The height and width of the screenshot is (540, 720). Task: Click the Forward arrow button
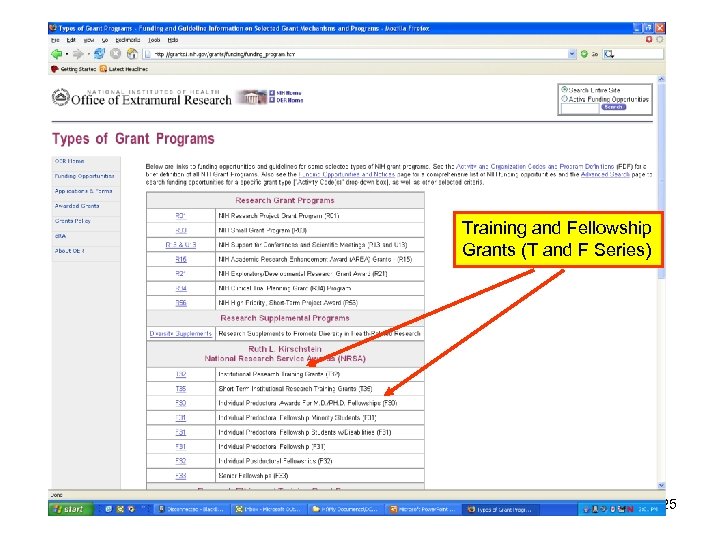pyautogui.click(x=78, y=54)
